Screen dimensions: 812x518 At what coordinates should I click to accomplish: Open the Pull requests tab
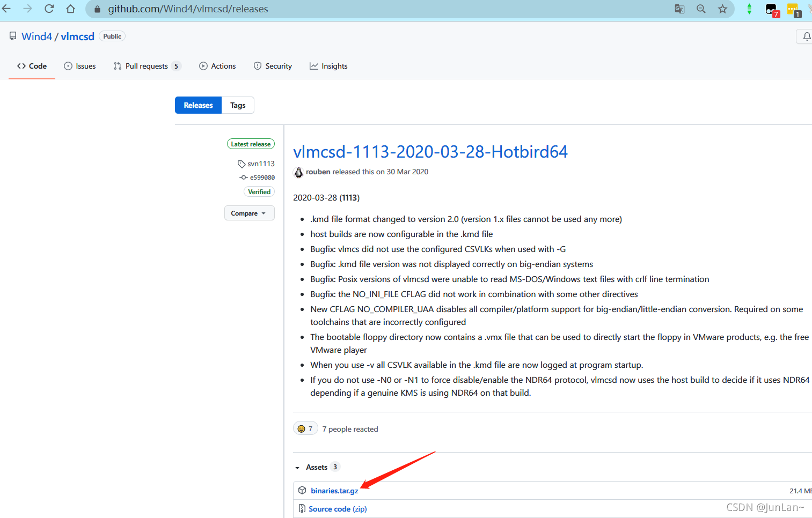tap(147, 66)
